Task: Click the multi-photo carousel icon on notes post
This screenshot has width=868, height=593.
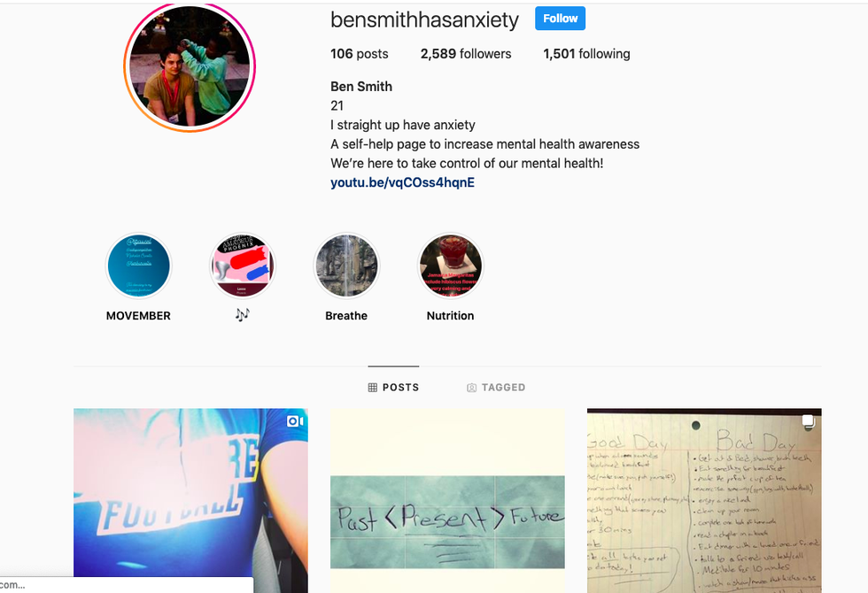Action: tap(808, 421)
